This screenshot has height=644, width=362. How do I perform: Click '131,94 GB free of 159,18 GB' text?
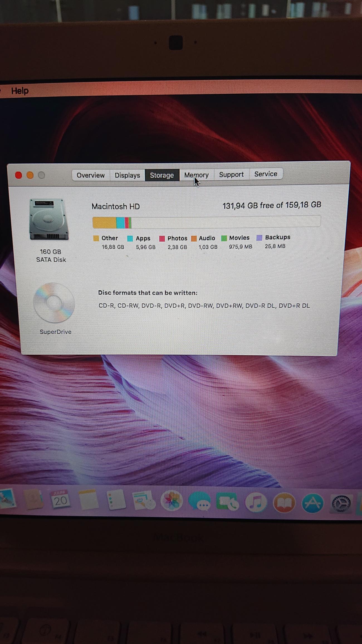pyautogui.click(x=272, y=205)
